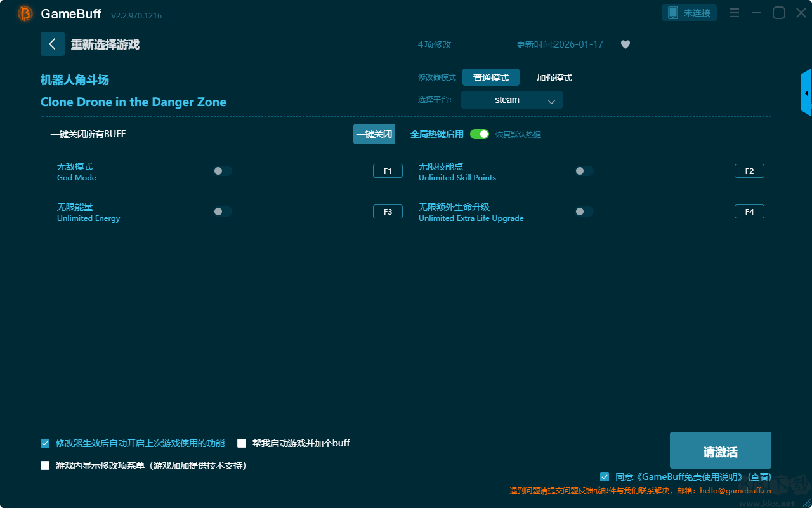Click 恢复默认热键 link
The height and width of the screenshot is (508, 812).
(518, 135)
